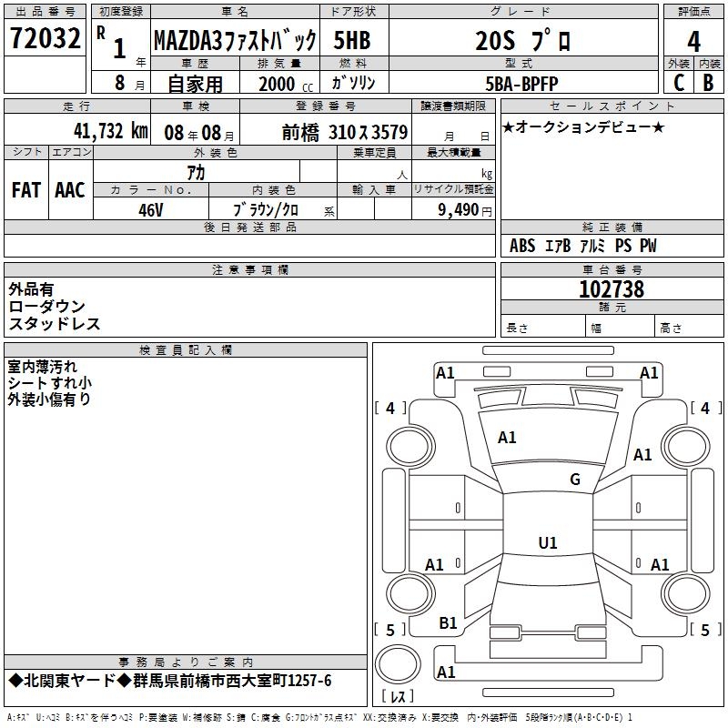Click model code 5BA-BPFP
The height and width of the screenshot is (728, 728).
coord(521,84)
